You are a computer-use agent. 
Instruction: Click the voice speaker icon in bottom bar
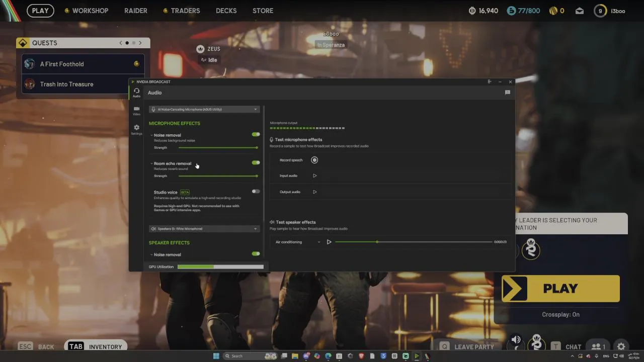point(516,340)
